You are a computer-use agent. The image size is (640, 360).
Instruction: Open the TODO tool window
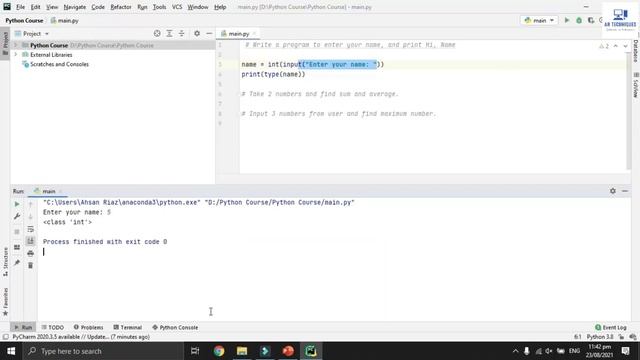(x=53, y=327)
